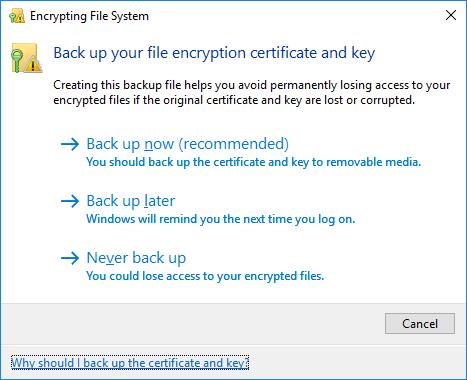Choose Back up later option
Viewport: 467px width, 380px height.
[x=131, y=201]
